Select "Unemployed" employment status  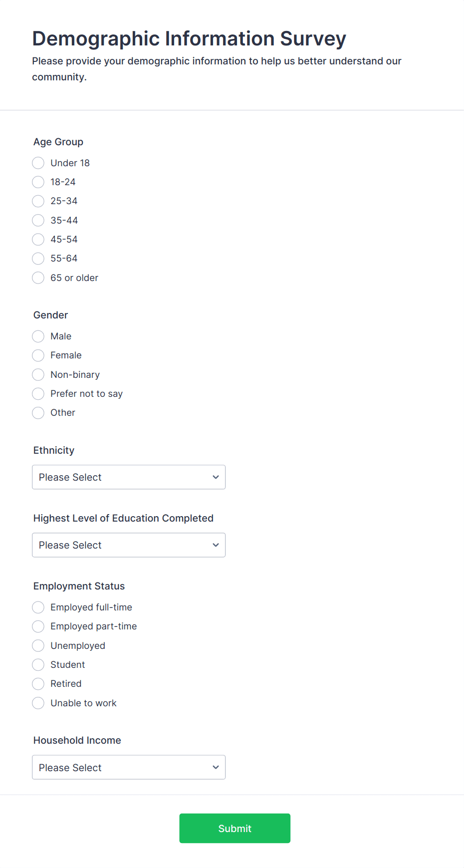pyautogui.click(x=38, y=645)
